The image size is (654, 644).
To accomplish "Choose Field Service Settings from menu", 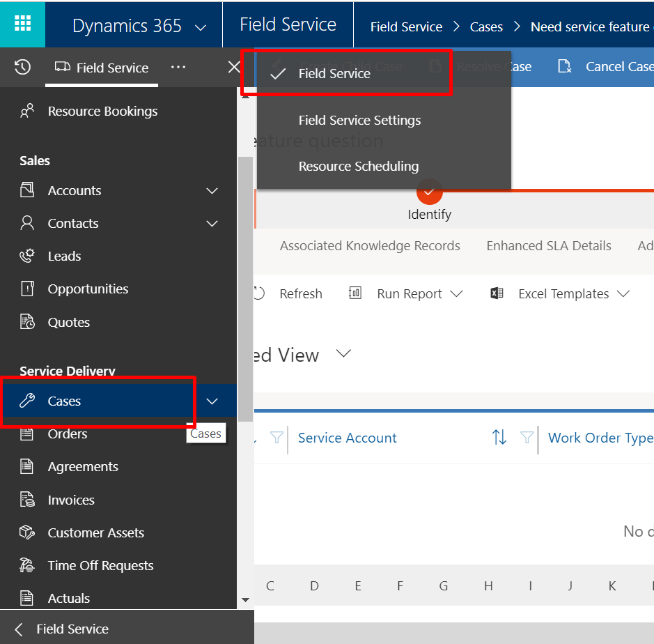I will coord(359,120).
